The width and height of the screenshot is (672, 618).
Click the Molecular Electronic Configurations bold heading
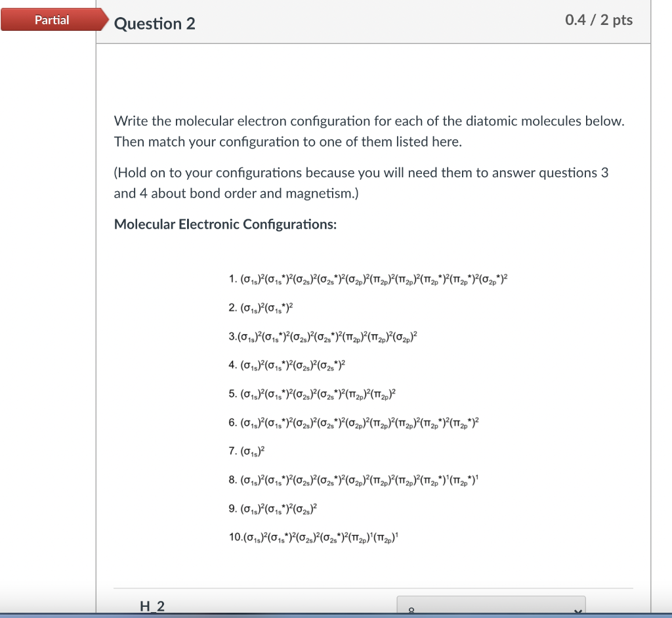coord(225,224)
